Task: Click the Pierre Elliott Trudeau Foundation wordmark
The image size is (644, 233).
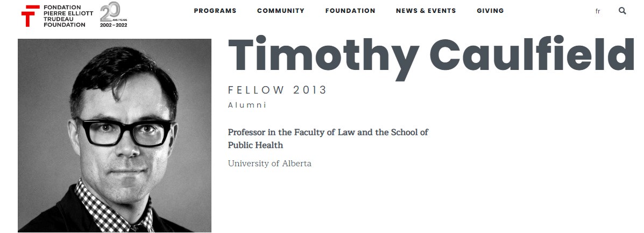Action: click(63, 16)
